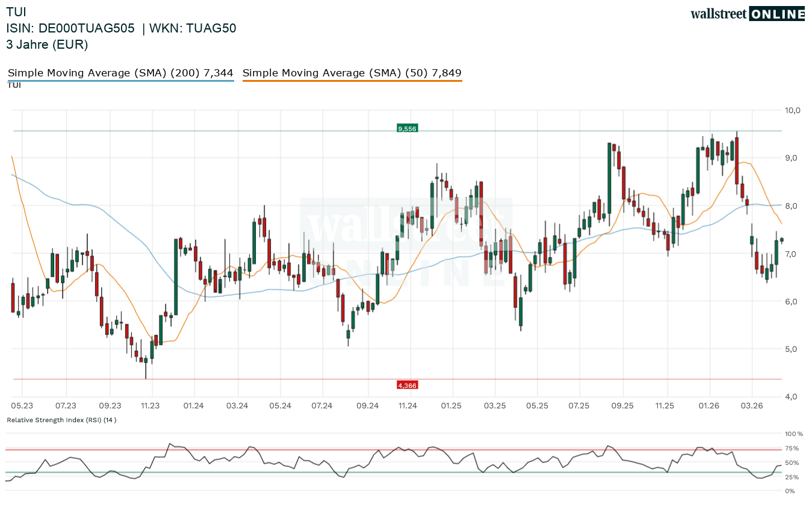Click the TUI chart title
812x507 pixels.
tap(16, 11)
